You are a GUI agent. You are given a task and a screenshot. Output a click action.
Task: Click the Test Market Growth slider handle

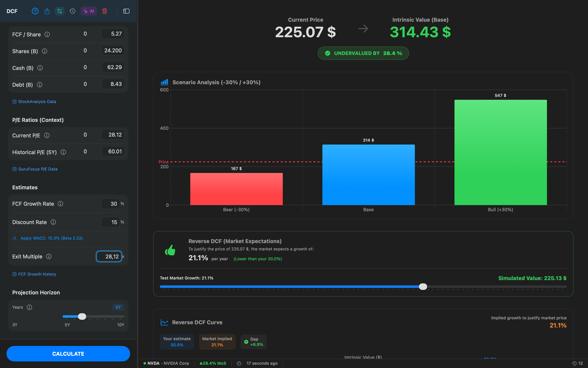tap(423, 286)
